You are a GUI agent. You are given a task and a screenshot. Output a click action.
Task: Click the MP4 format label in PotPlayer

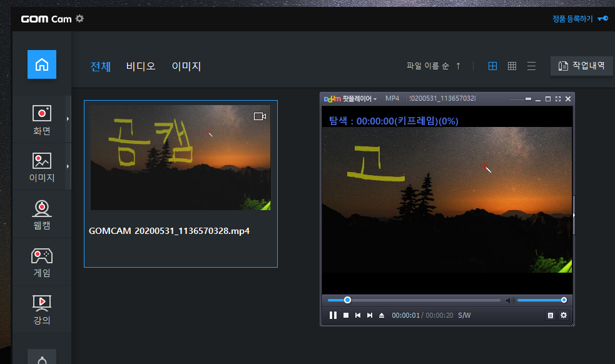tap(392, 98)
